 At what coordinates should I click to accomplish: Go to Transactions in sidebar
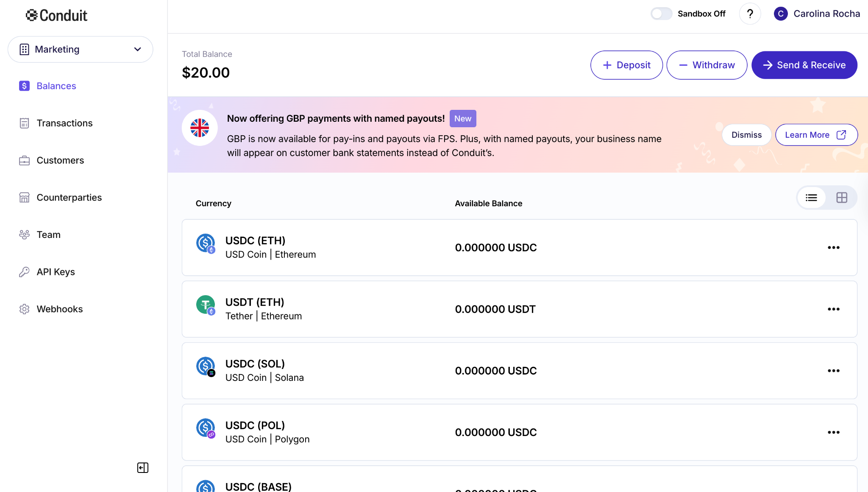coord(64,123)
